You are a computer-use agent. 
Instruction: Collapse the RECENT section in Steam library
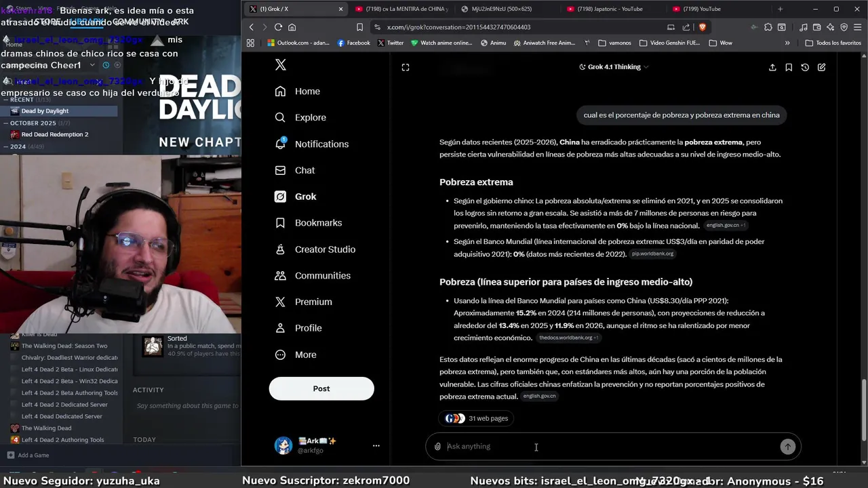(6, 100)
